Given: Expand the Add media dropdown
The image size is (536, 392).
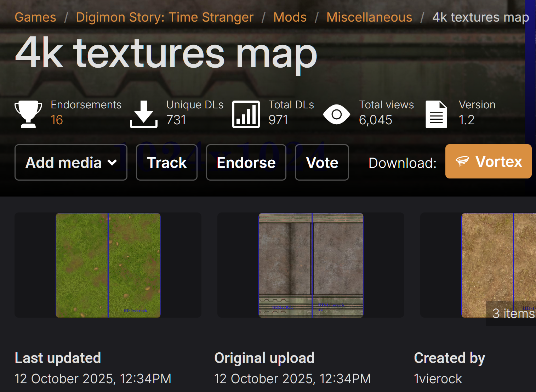Looking at the screenshot, I should 71,163.
